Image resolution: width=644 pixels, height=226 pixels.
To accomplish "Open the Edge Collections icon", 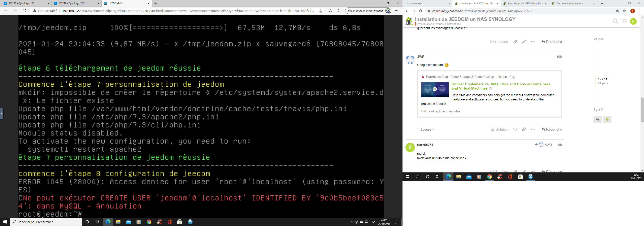I will (x=339, y=11).
